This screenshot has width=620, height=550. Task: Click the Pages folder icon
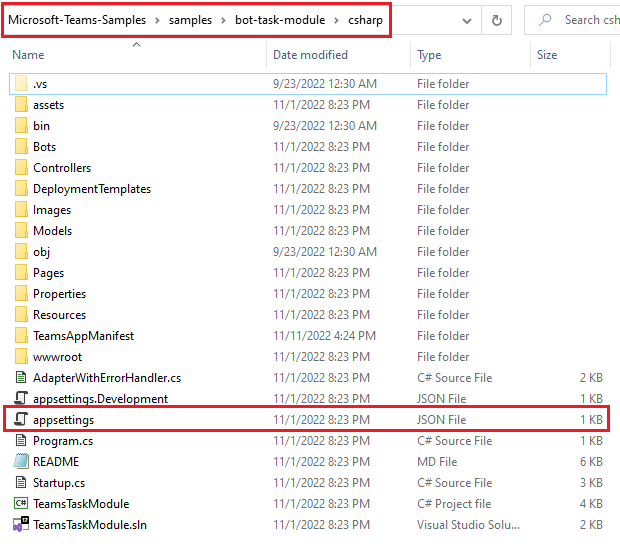click(21, 272)
